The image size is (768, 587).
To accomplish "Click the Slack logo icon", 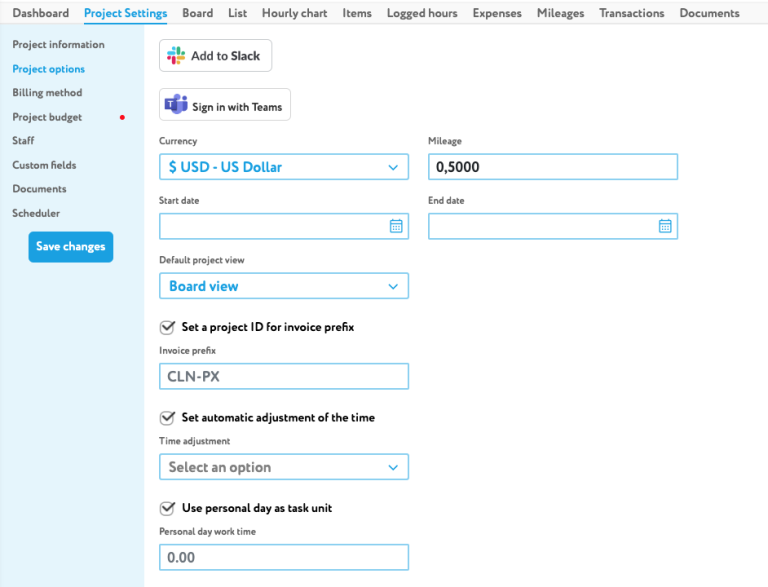I will point(176,55).
